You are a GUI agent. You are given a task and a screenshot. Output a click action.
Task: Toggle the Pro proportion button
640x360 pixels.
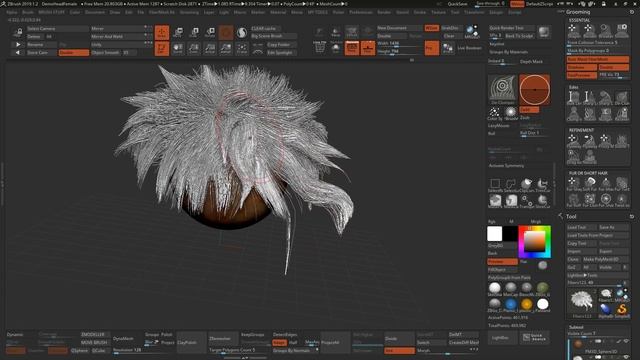[x=431, y=48]
